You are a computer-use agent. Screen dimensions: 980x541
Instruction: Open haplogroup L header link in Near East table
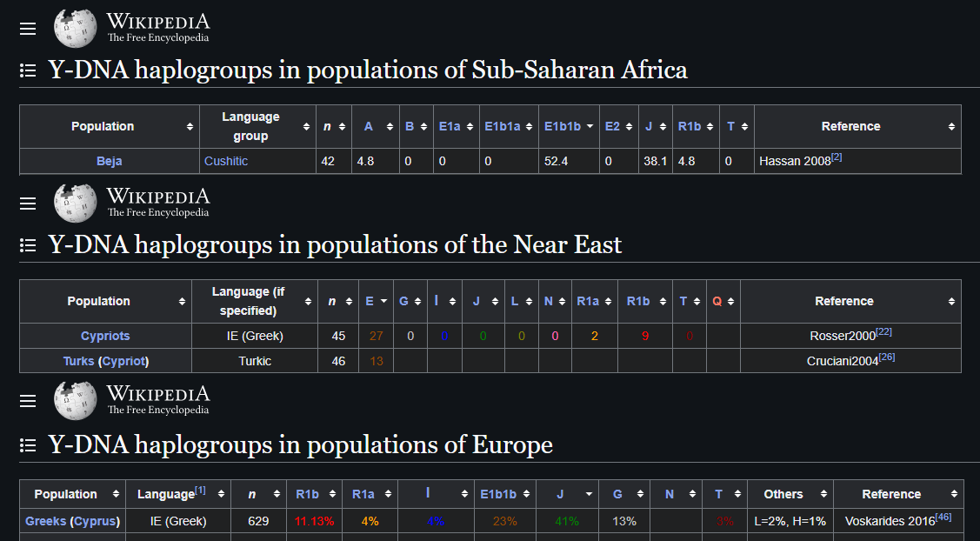click(x=515, y=302)
